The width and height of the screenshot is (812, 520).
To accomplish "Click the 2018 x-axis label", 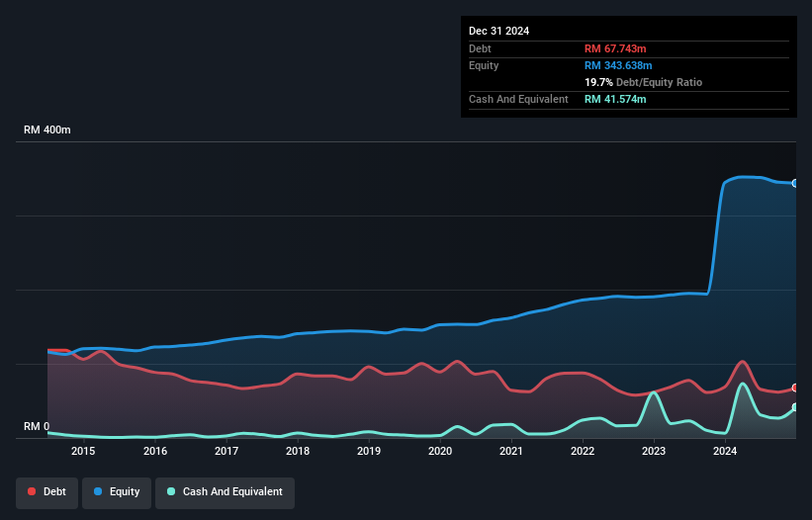I will point(298,451).
